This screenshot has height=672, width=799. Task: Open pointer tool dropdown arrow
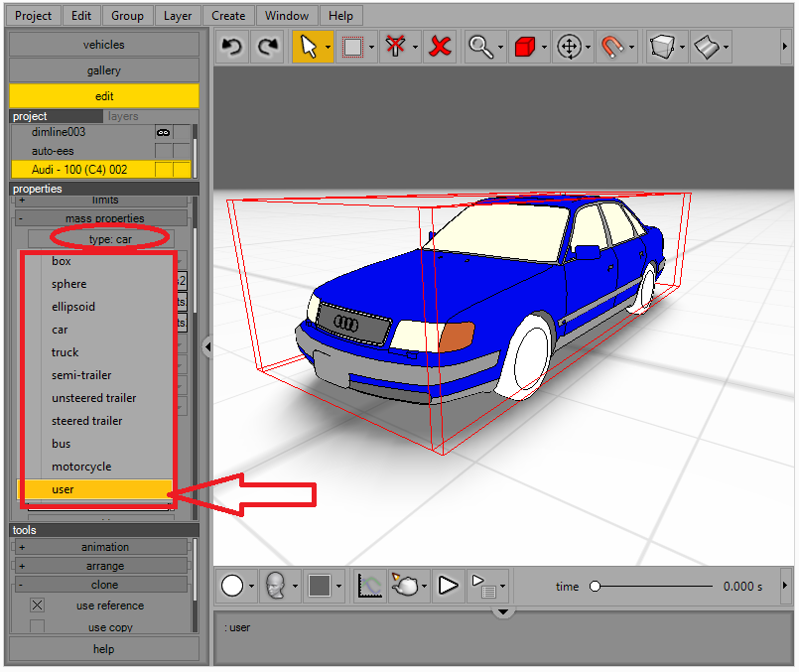[328, 48]
